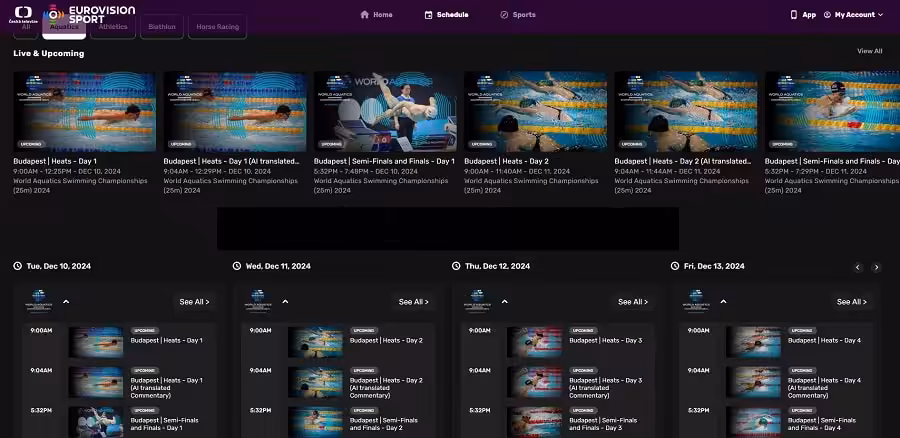Screen dimensions: 900x438
Task: Click 'Semi-Finals and Finals - Day 3' schedule title
Action: click(603, 424)
